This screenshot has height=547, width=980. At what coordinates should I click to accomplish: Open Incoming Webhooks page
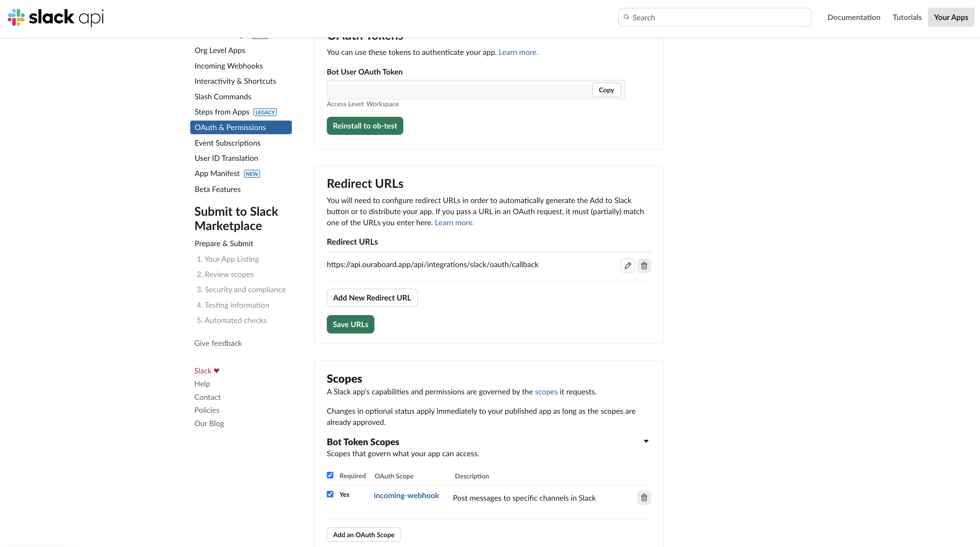point(229,66)
